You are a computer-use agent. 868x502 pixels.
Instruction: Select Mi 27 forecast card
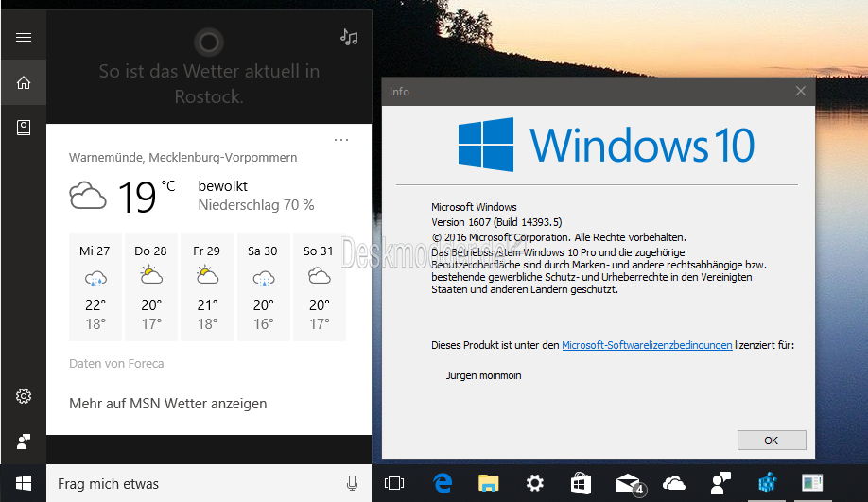tap(95, 286)
